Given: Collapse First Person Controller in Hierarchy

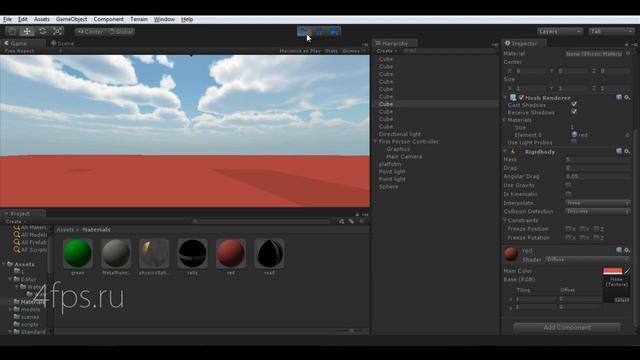Looking at the screenshot, I should click(376, 141).
